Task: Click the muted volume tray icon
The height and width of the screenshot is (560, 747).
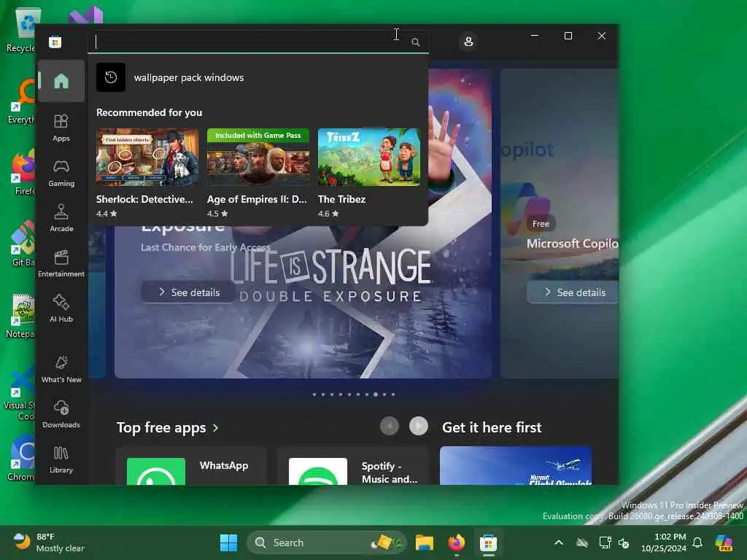Action: [x=624, y=542]
